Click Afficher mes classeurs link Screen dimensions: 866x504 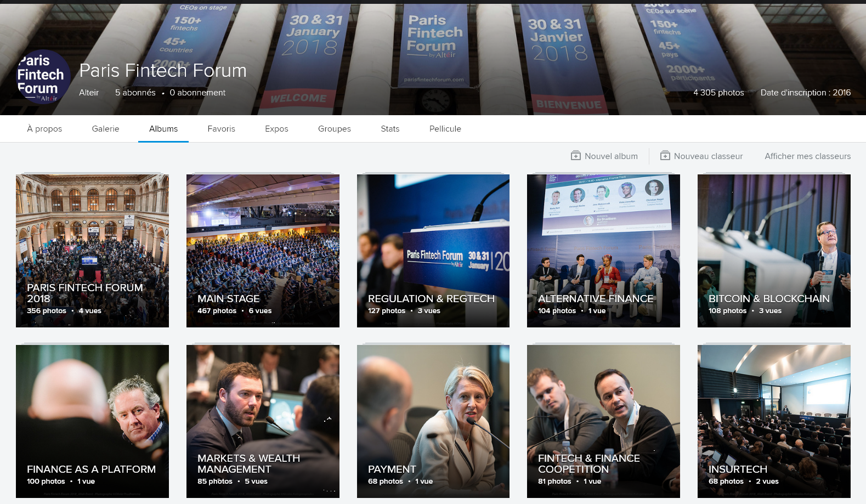pyautogui.click(x=808, y=156)
